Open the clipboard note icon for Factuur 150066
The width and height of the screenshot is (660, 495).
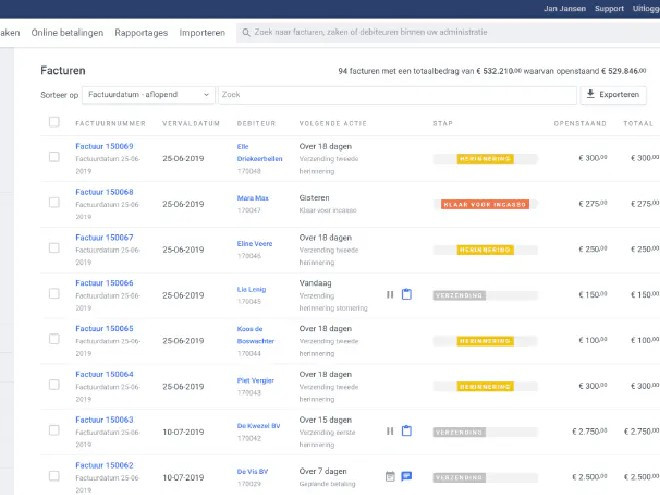(x=407, y=294)
